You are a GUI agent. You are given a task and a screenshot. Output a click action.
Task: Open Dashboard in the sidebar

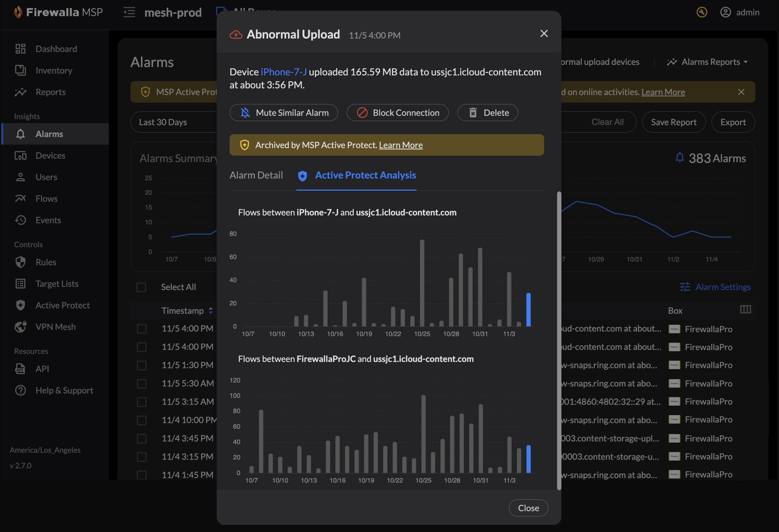click(55, 49)
